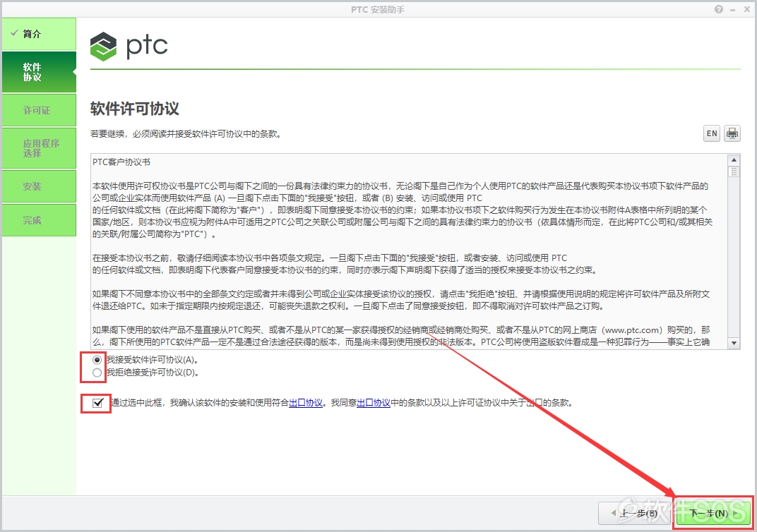Click the PTC客户协议书 heading text
This screenshot has height=532, width=757.
click(121, 162)
